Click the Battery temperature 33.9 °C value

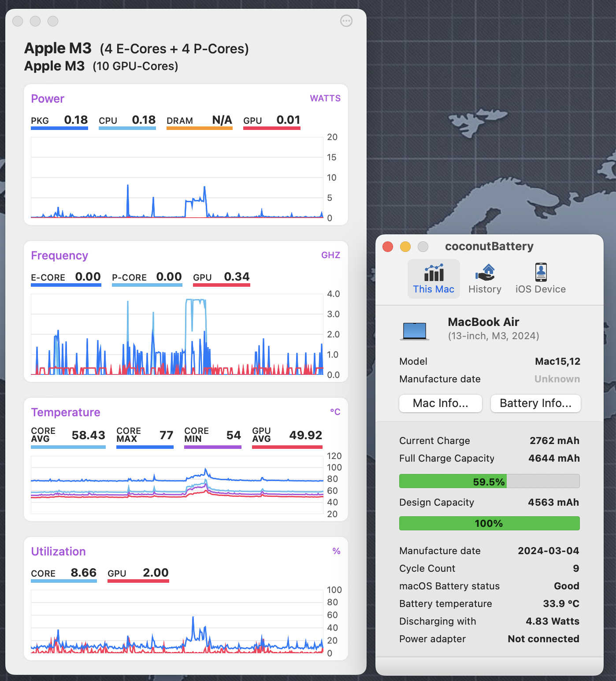click(x=561, y=603)
